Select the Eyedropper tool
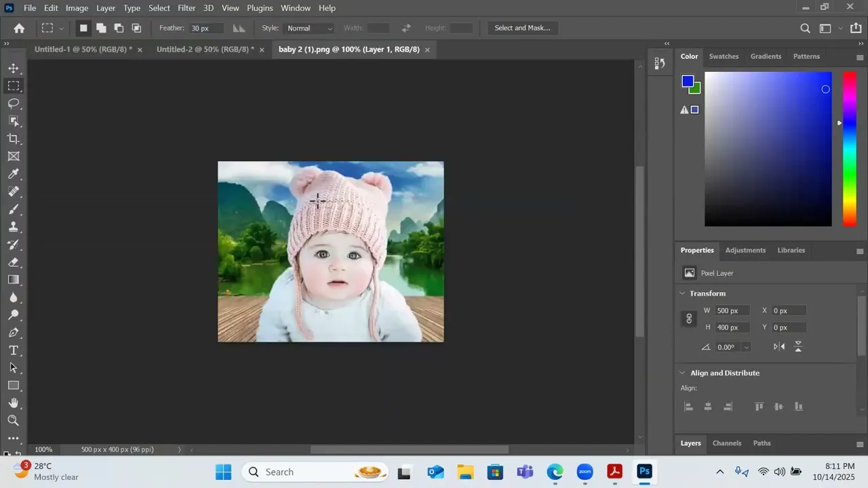Image resolution: width=868 pixels, height=488 pixels. pos(14,174)
